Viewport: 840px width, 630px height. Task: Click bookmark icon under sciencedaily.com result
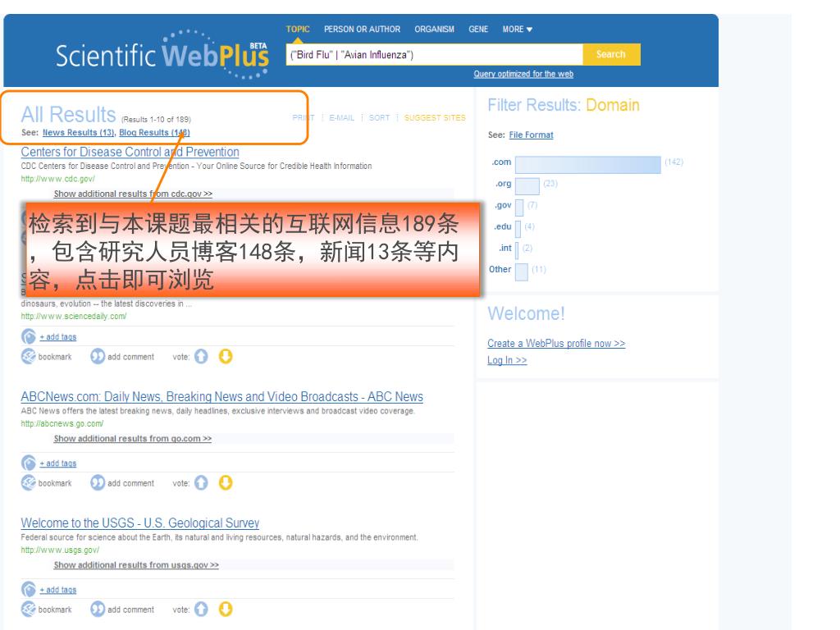[29, 356]
